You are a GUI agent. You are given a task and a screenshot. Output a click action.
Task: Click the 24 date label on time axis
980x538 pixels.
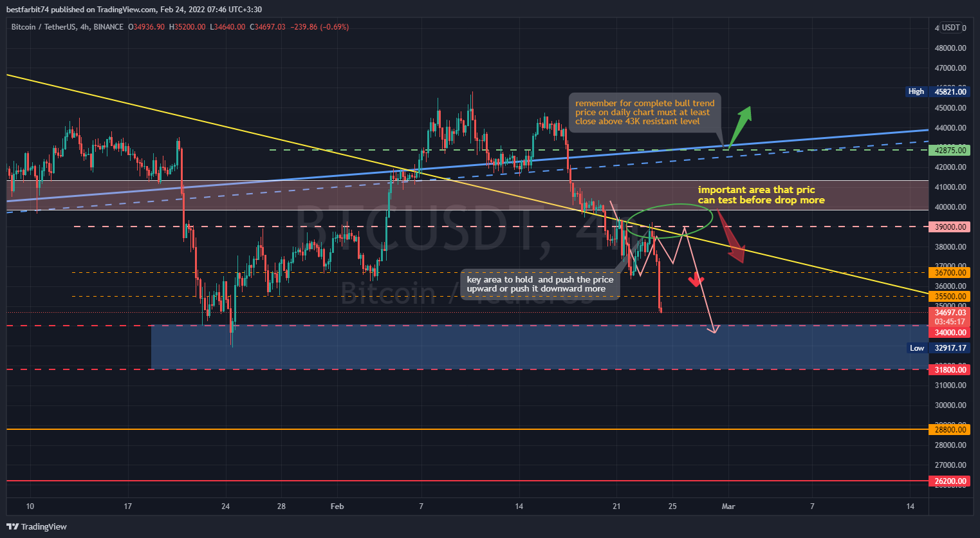point(225,506)
